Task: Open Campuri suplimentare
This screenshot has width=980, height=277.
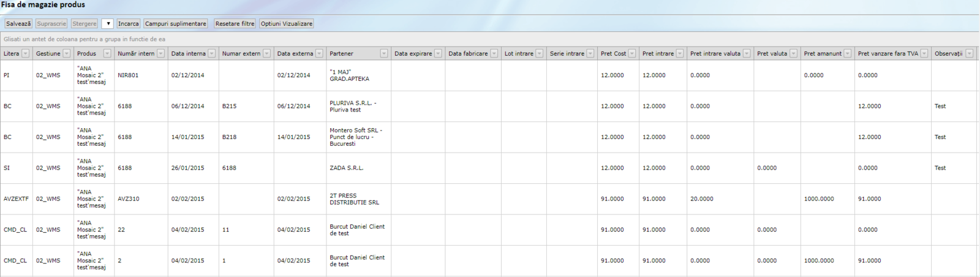Action: coord(175,24)
